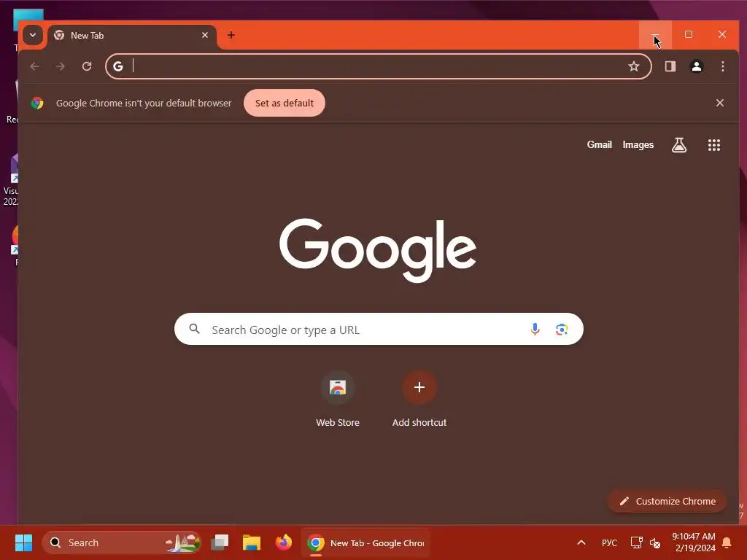Launch Firefox from taskbar
The width and height of the screenshot is (747, 560).
[284, 542]
